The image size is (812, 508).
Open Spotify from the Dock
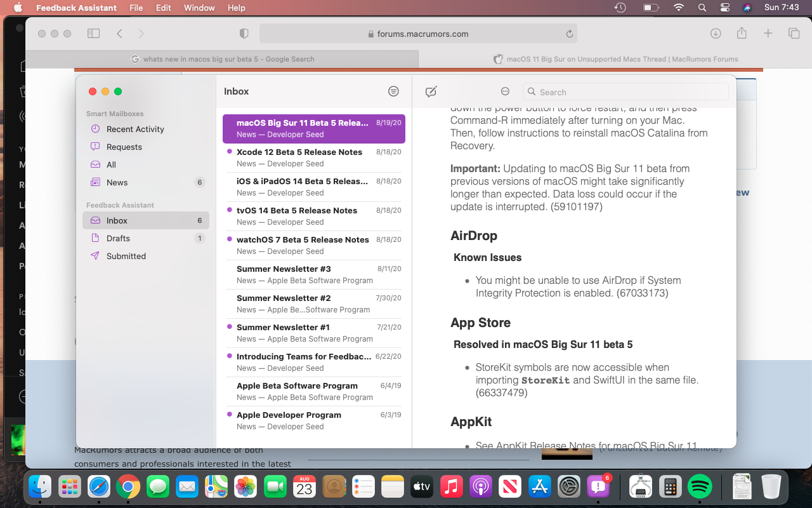700,487
